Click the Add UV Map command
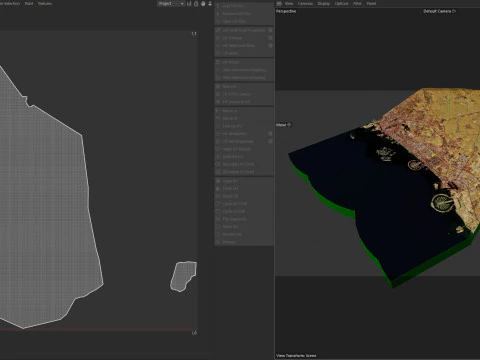 click(244, 6)
